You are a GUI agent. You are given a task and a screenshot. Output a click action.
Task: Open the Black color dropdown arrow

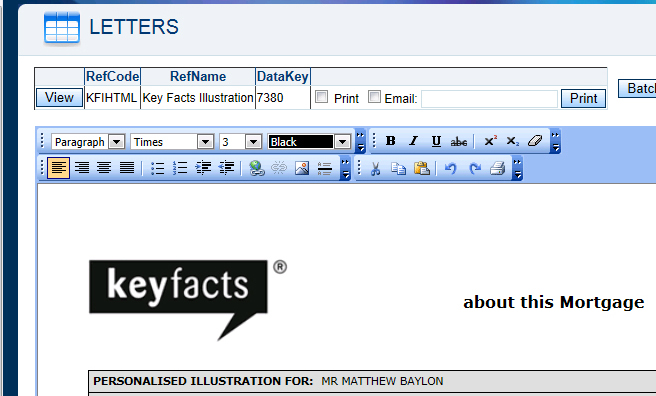[x=342, y=142]
